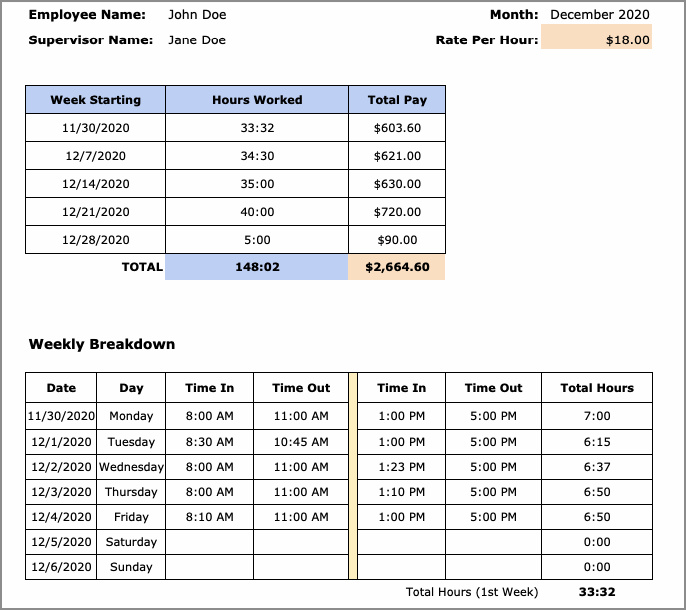Select the employee name John Doe
This screenshot has width=686, height=610.
(197, 14)
